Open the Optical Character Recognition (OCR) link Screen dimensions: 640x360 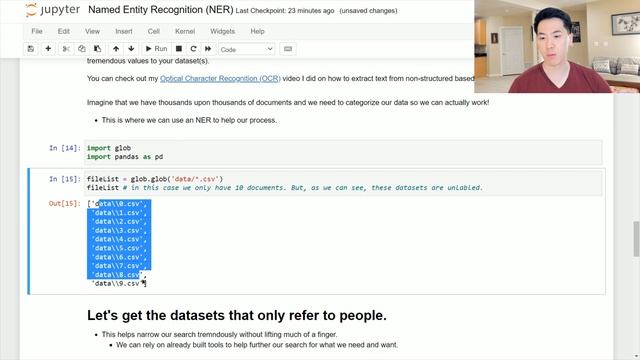coord(220,78)
